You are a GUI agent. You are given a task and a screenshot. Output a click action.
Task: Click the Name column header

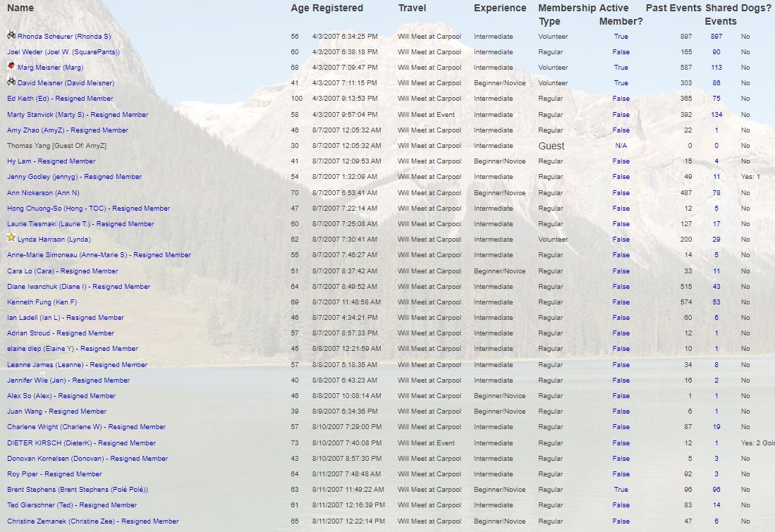coord(20,8)
